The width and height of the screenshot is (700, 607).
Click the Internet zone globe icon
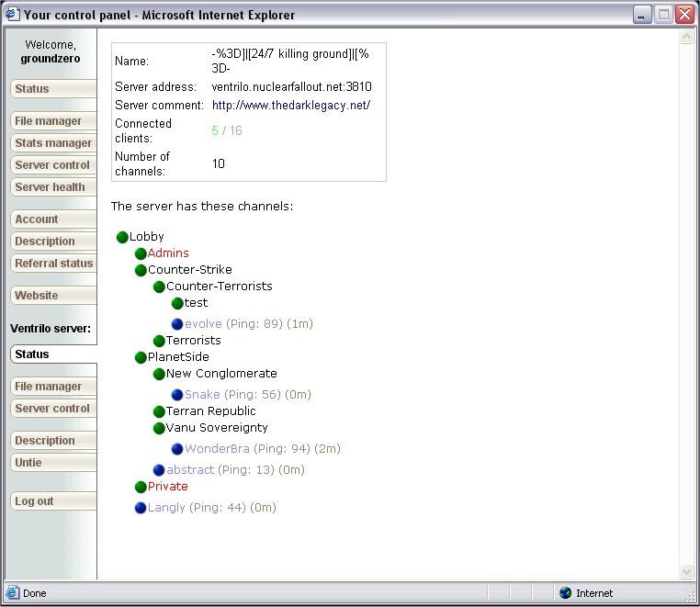[565, 592]
